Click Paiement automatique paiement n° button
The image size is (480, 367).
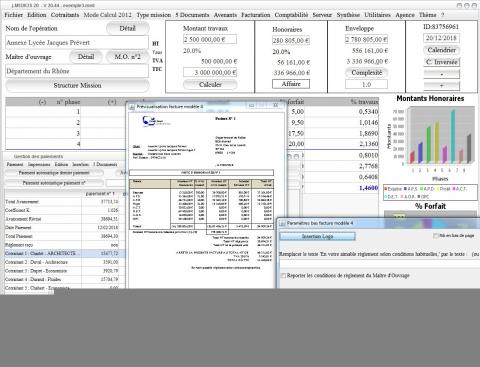pyautogui.click(x=54, y=183)
